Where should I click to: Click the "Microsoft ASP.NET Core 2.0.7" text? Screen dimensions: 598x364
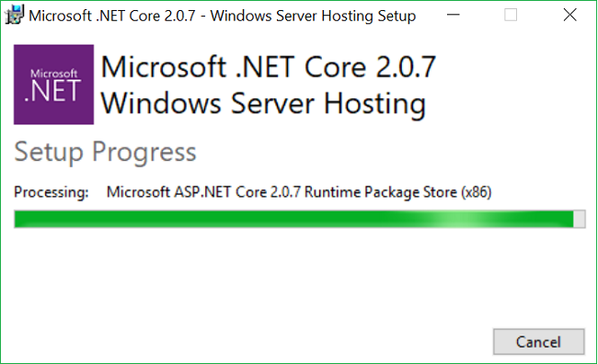click(x=203, y=192)
